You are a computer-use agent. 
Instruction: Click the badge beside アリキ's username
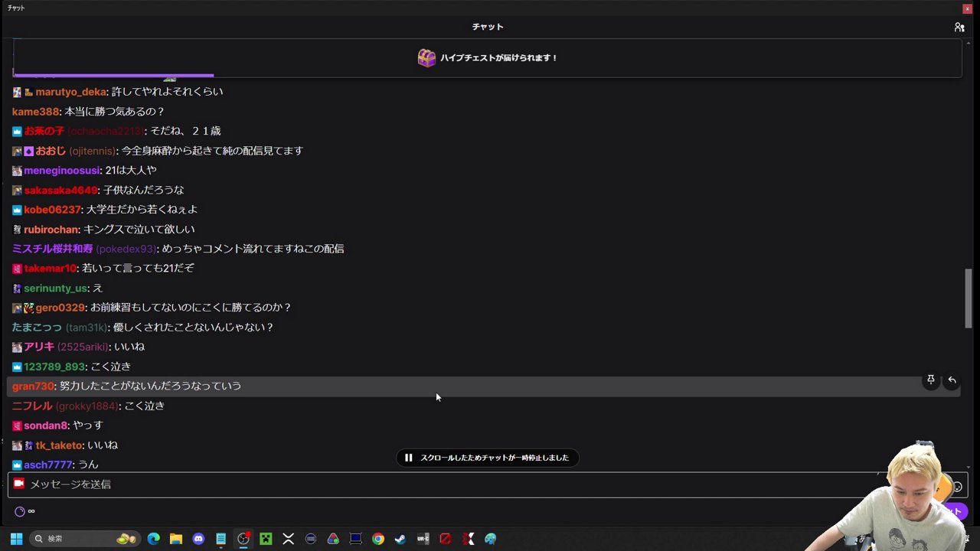point(17,347)
